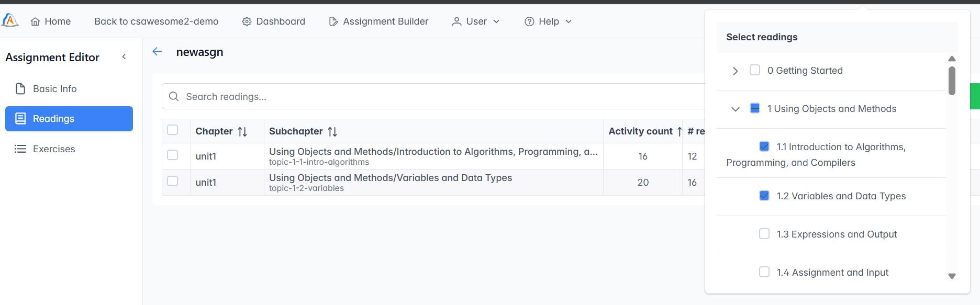Viewport: 980px width, 305px height.
Task: Click the search magnifier icon
Action: pos(174,97)
